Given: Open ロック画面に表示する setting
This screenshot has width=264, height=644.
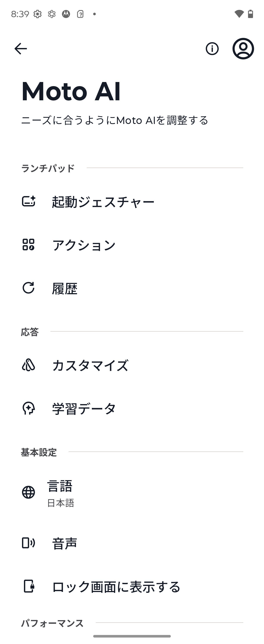Looking at the screenshot, I should click(x=116, y=587).
